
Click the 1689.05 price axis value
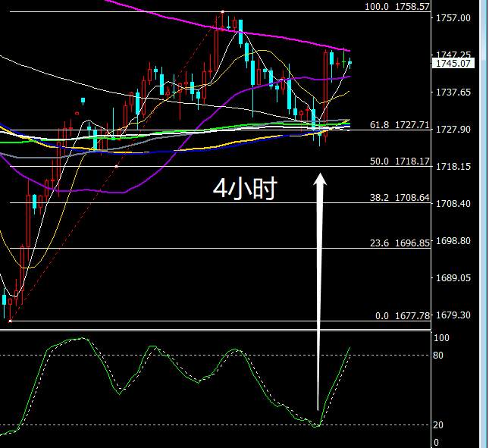[x=453, y=277]
